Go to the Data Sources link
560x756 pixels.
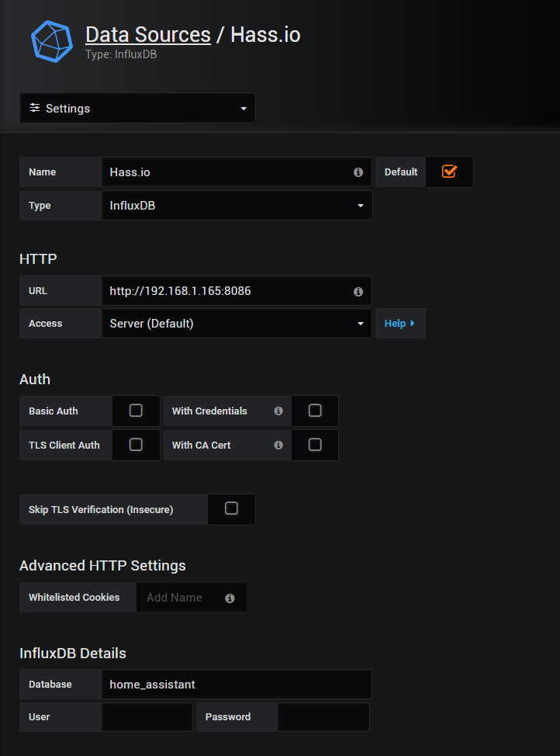(148, 35)
